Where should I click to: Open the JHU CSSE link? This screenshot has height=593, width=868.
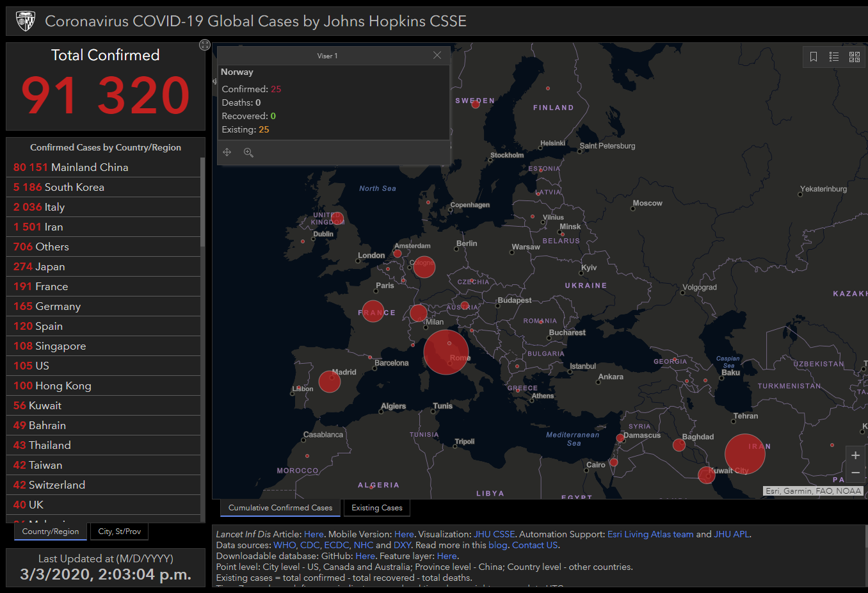pos(494,534)
